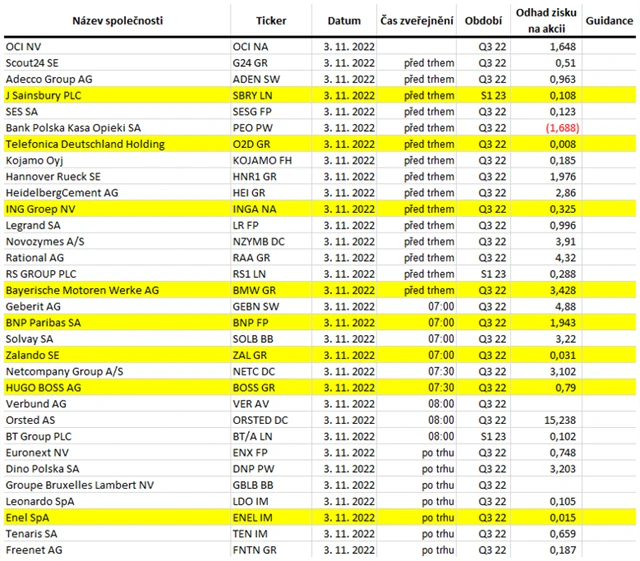Select the Orsted AS estimate 15,238

click(560, 420)
